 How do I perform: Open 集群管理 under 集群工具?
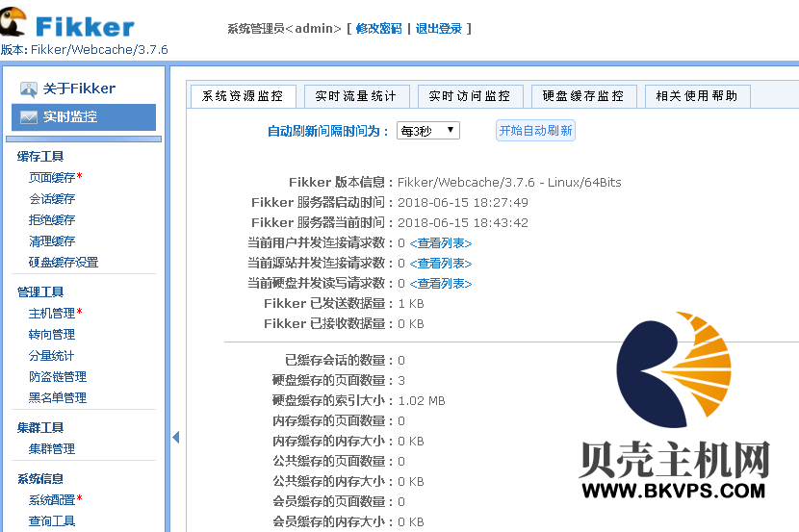point(52,449)
